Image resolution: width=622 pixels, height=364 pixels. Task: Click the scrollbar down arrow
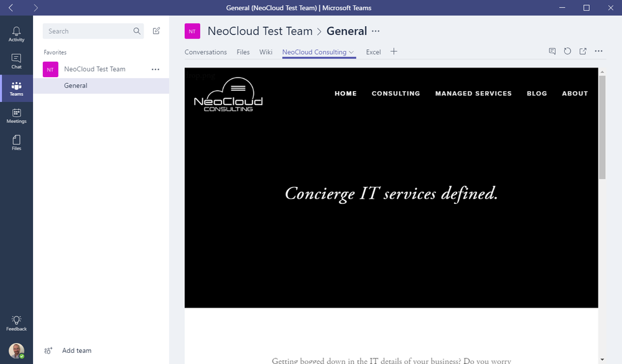(602, 360)
